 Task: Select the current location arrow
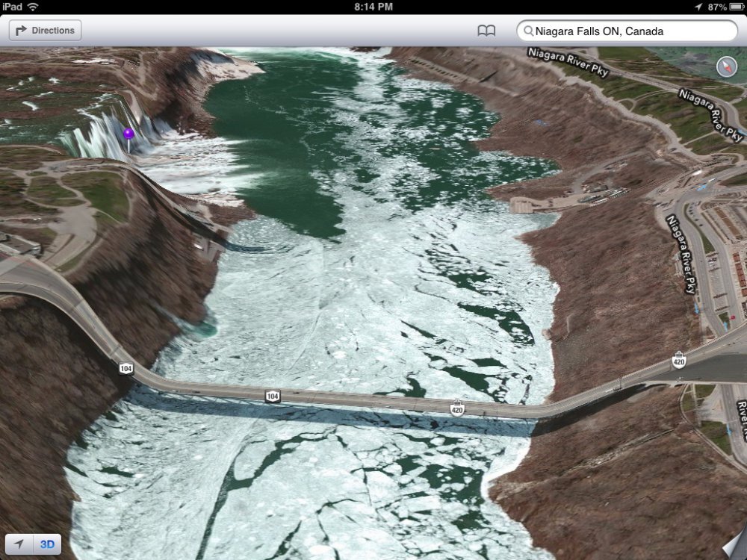(x=18, y=544)
